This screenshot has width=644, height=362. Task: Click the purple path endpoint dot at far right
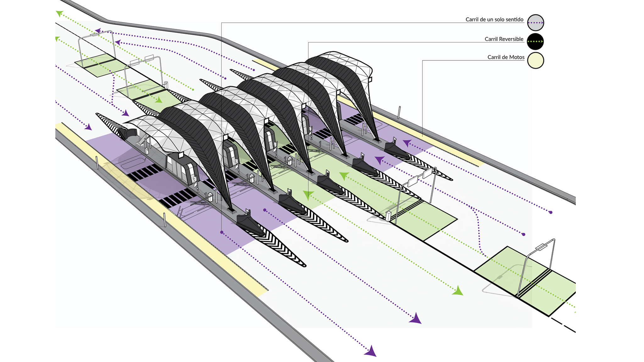coord(551,212)
